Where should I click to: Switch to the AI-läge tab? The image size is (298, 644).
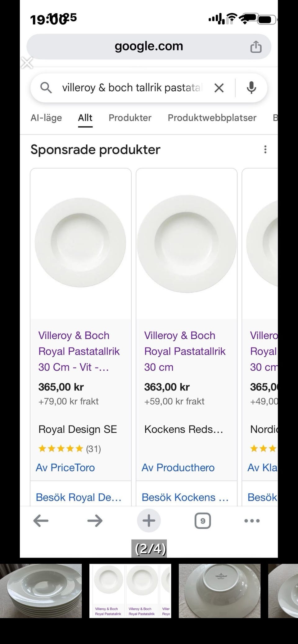click(46, 118)
